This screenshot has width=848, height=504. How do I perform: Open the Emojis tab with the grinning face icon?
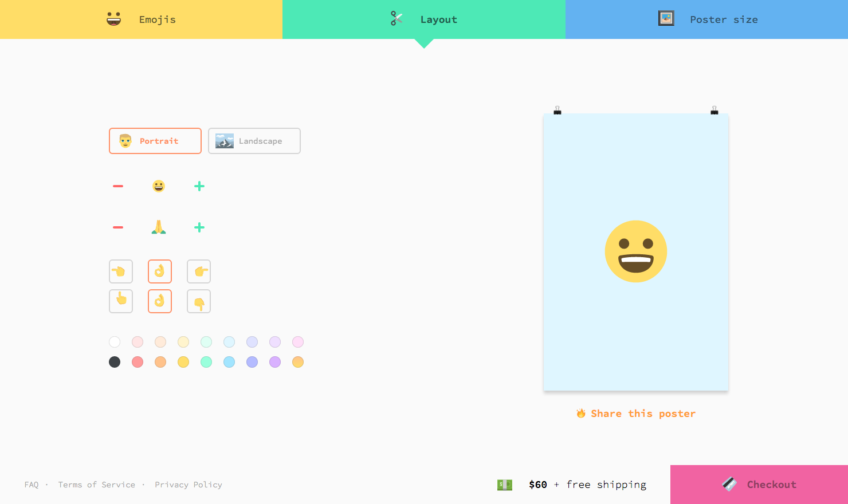pyautogui.click(x=113, y=19)
